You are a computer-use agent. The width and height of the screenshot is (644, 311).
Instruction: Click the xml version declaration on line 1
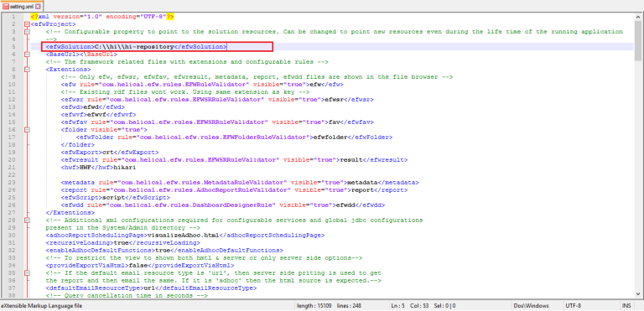coord(102,17)
